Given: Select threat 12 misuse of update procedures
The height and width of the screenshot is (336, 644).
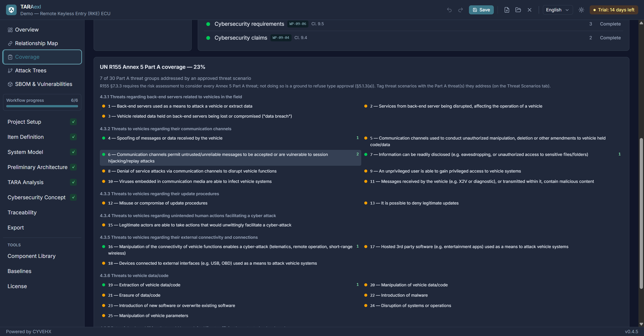Looking at the screenshot, I should pos(230,203).
